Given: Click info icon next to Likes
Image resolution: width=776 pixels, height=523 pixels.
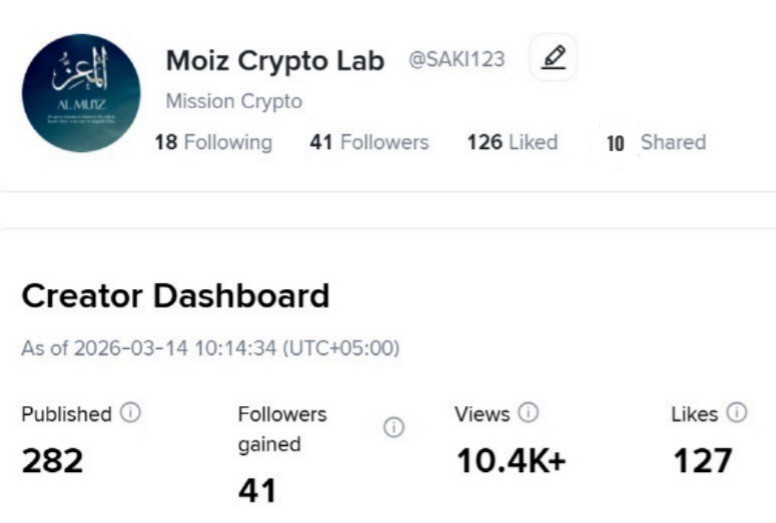Looking at the screenshot, I should [x=736, y=413].
